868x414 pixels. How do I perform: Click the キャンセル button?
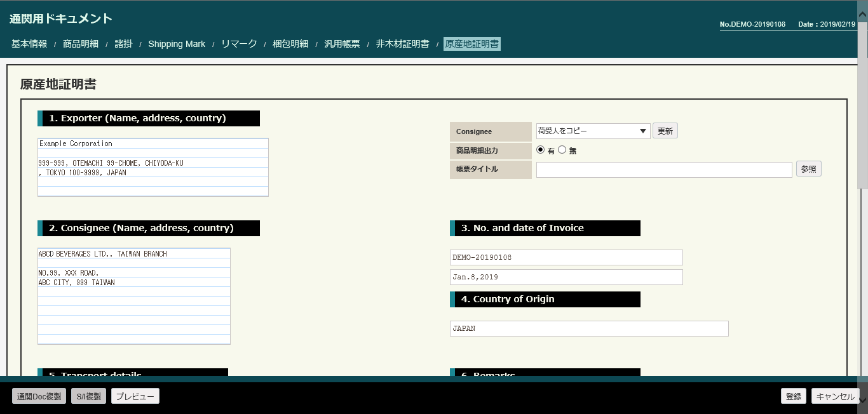[835, 396]
